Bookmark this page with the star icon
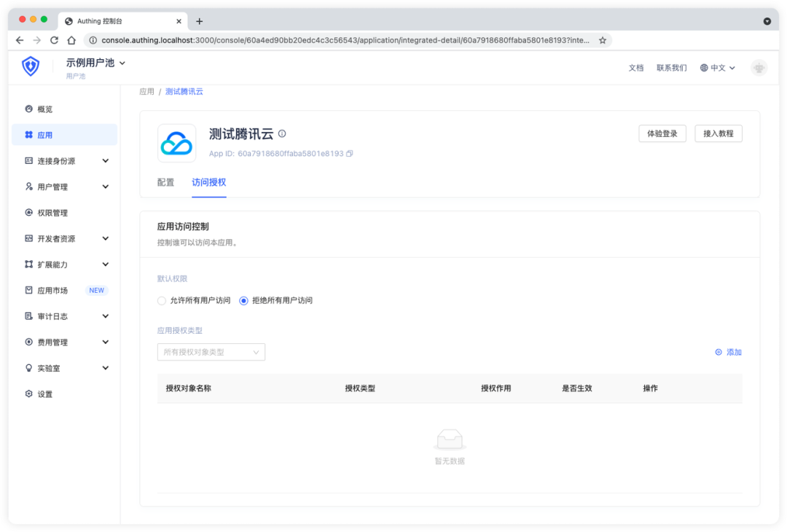Image resolution: width=787 pixels, height=532 pixels. coord(603,40)
